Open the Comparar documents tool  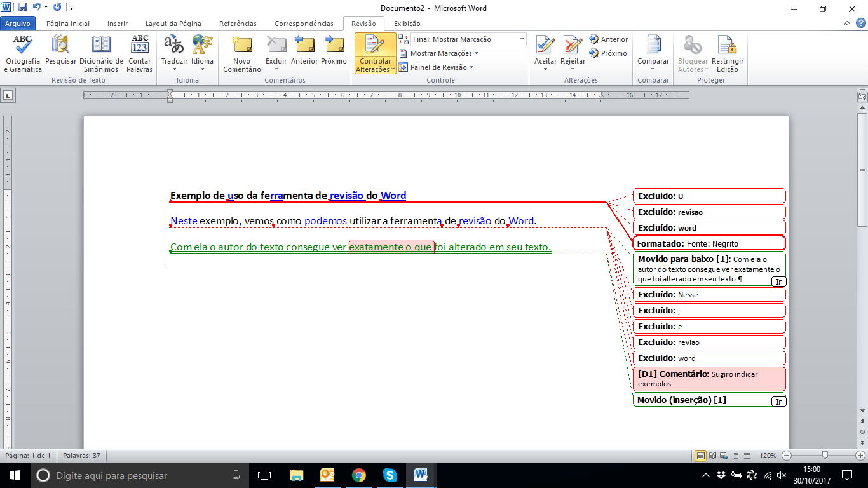tap(653, 46)
